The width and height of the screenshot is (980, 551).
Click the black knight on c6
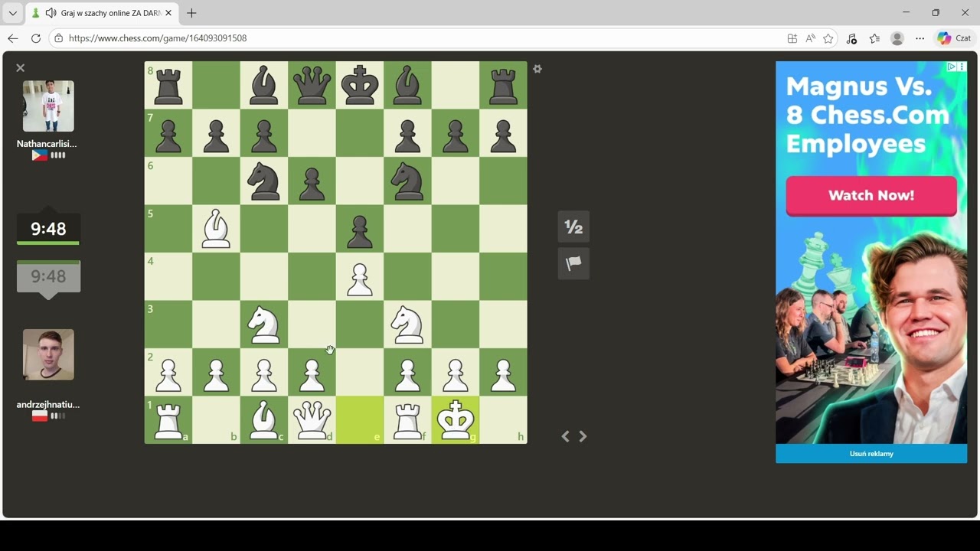pos(264,181)
